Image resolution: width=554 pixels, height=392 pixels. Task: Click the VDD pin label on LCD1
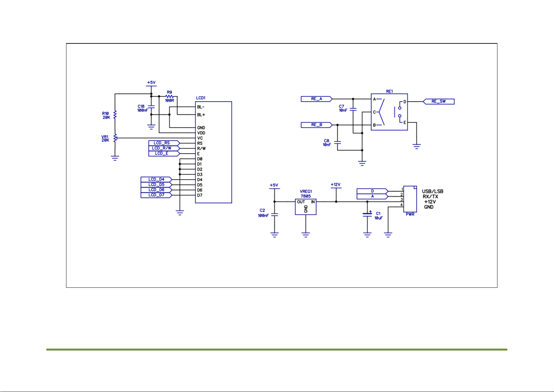(201, 133)
